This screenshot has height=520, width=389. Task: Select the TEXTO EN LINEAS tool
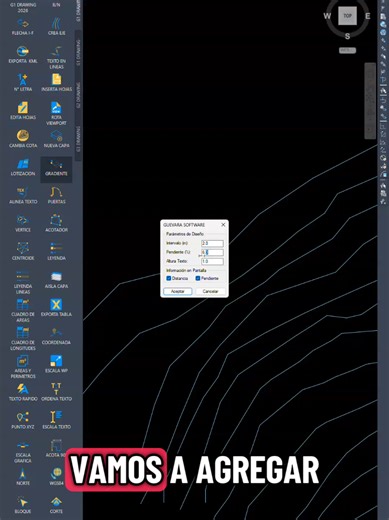56,58
